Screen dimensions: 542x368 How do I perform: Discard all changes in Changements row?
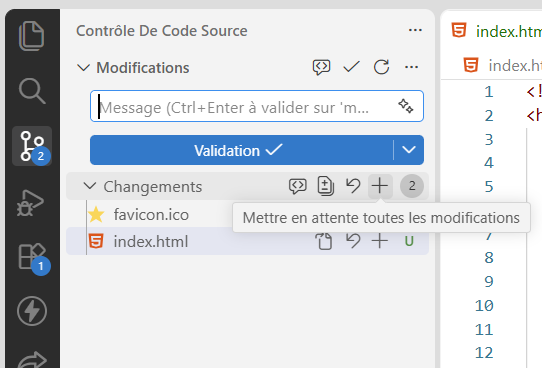coord(353,186)
